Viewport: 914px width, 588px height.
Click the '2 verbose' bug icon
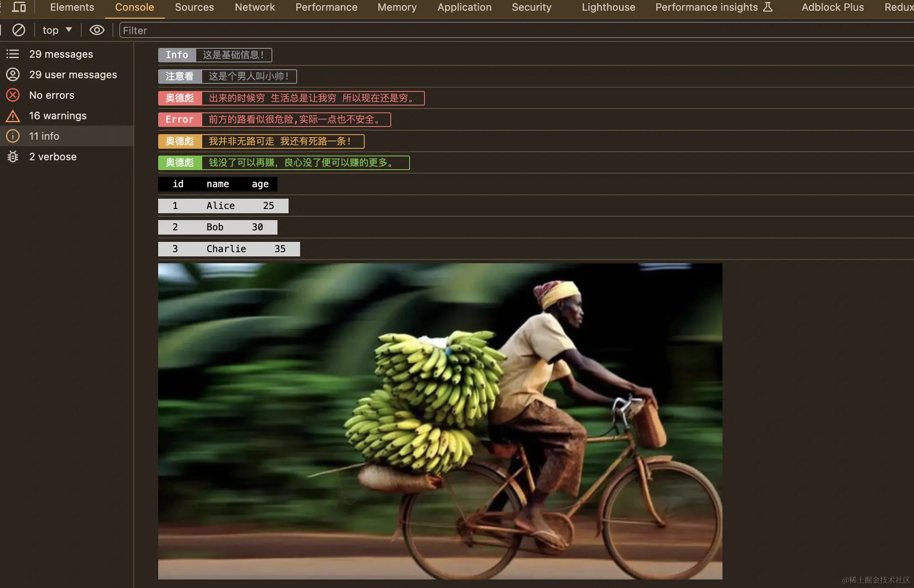click(x=12, y=156)
